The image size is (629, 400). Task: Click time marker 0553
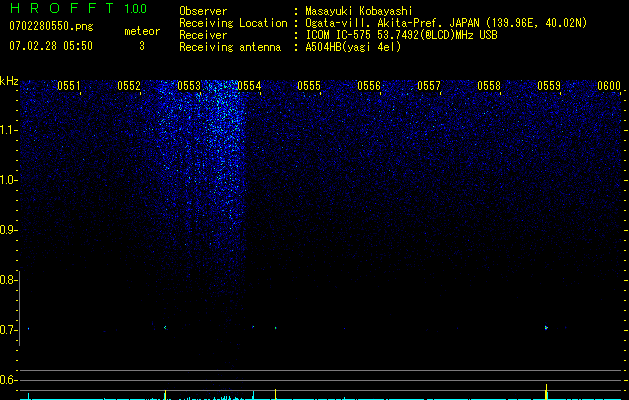189,86
